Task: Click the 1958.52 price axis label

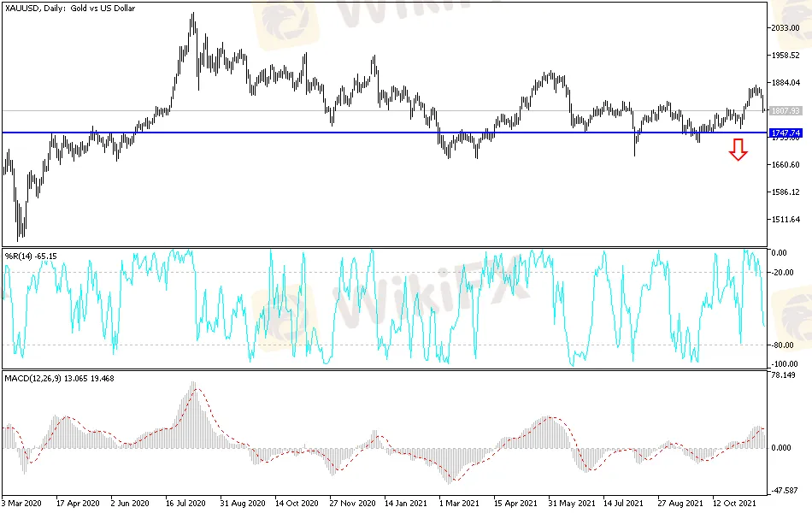Action: coord(785,56)
